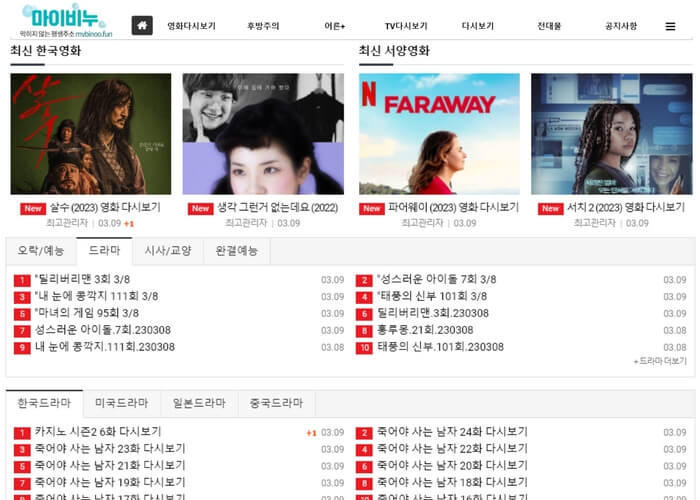Open "태풍의 신부 101회 3/8" entry
The height and width of the screenshot is (500, 700).
432,296
